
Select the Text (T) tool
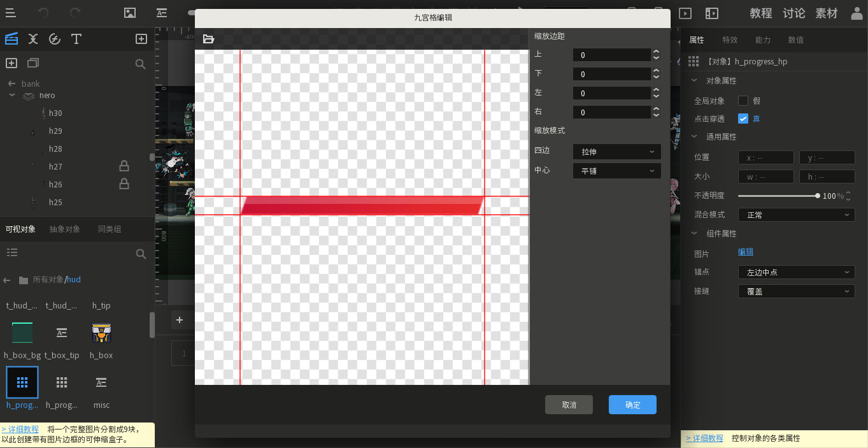pyautogui.click(x=76, y=39)
